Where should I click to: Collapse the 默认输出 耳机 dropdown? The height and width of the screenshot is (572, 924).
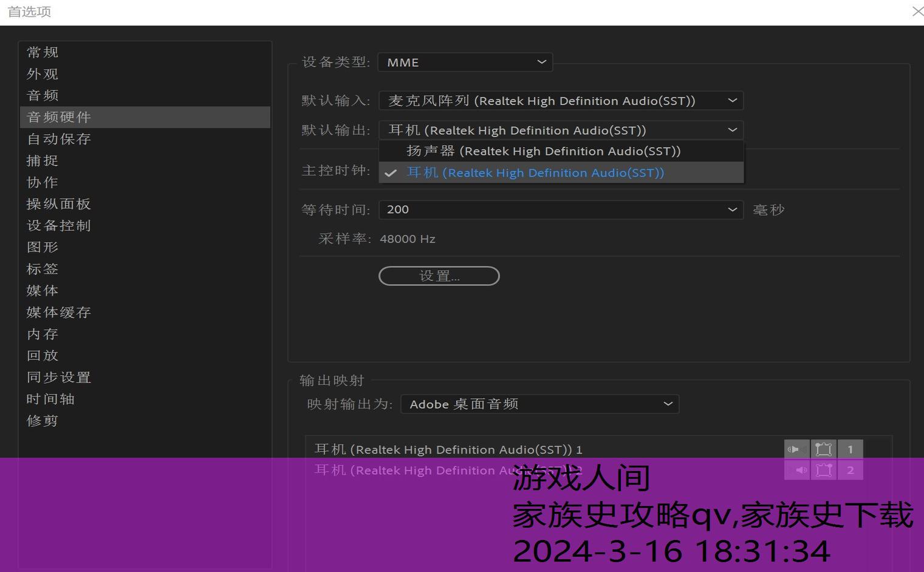pyautogui.click(x=561, y=130)
